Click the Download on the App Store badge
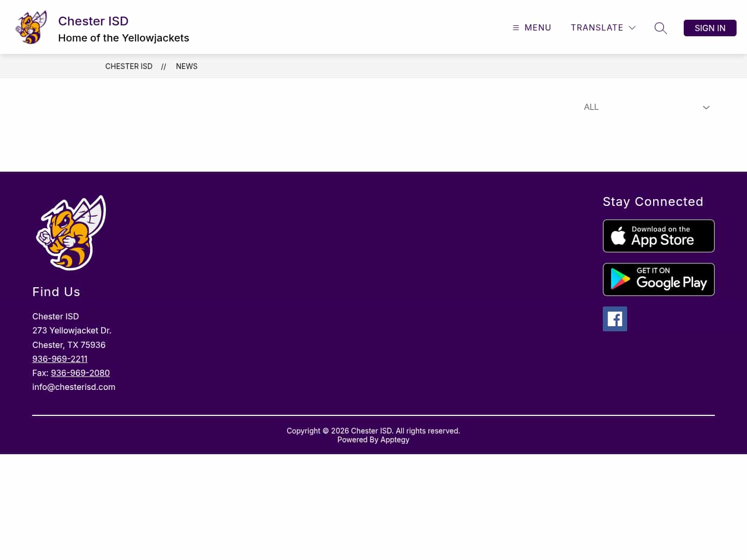The image size is (747, 560). point(658,236)
